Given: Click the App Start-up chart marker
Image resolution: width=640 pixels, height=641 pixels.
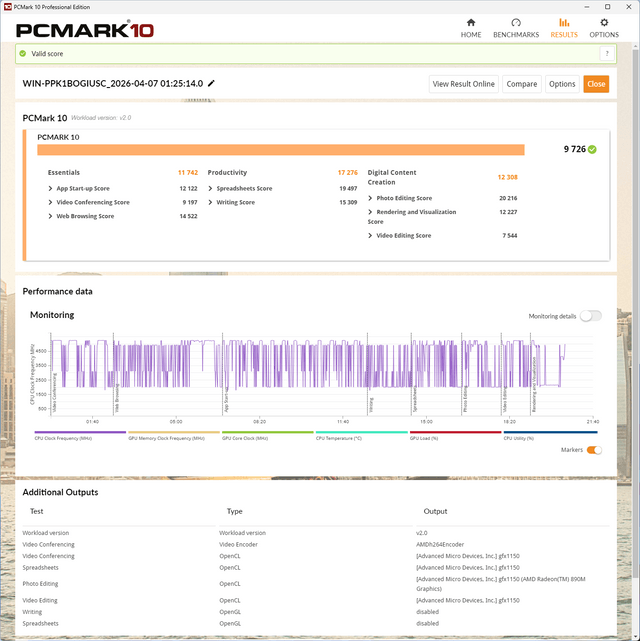Looking at the screenshot, I should (226, 400).
